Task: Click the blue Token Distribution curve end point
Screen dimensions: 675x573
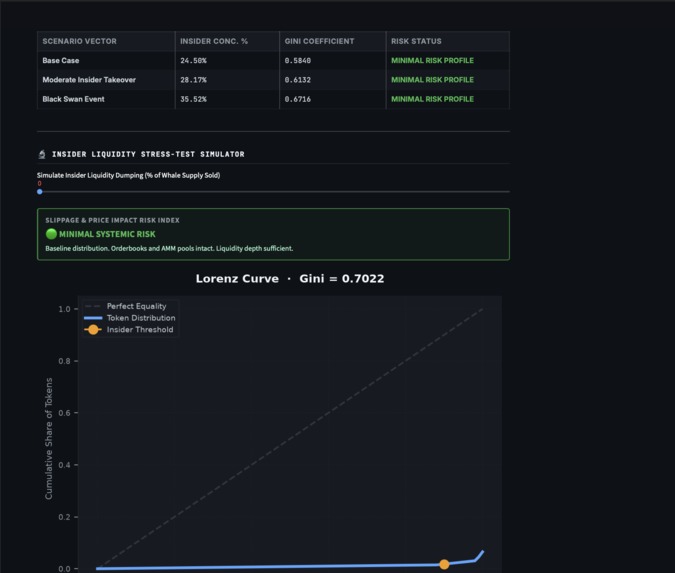Action: 482,551
